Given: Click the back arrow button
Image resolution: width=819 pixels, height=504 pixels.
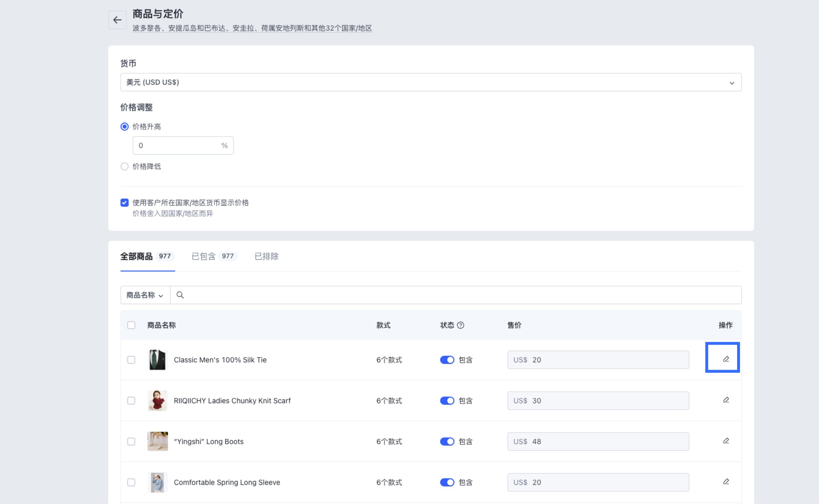Looking at the screenshot, I should (117, 20).
